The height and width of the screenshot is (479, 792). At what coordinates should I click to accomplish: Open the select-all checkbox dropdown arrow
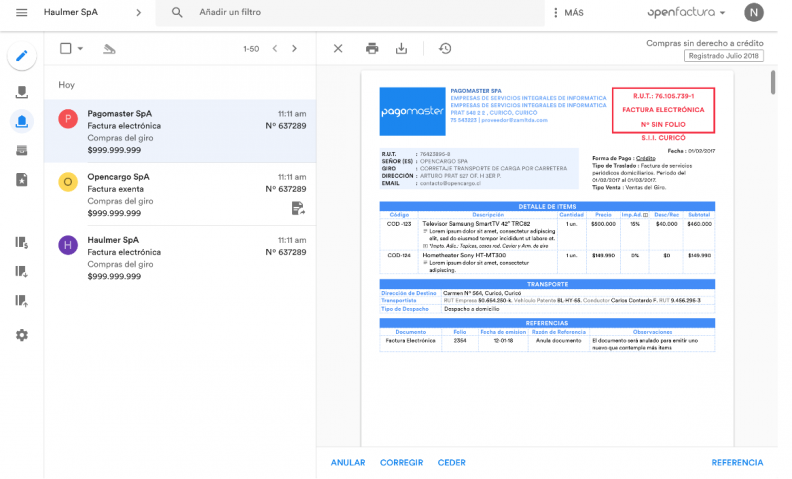(x=80, y=49)
